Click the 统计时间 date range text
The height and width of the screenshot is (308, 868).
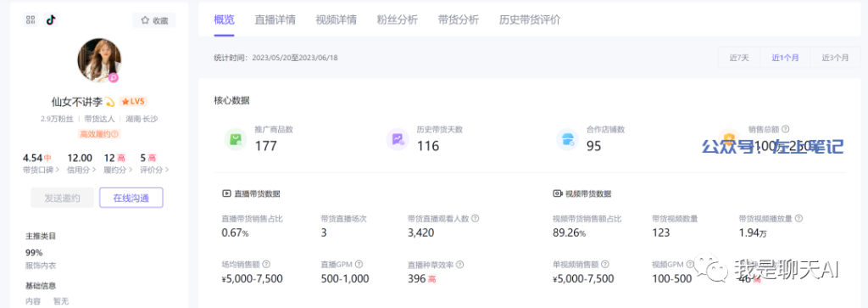275,58
